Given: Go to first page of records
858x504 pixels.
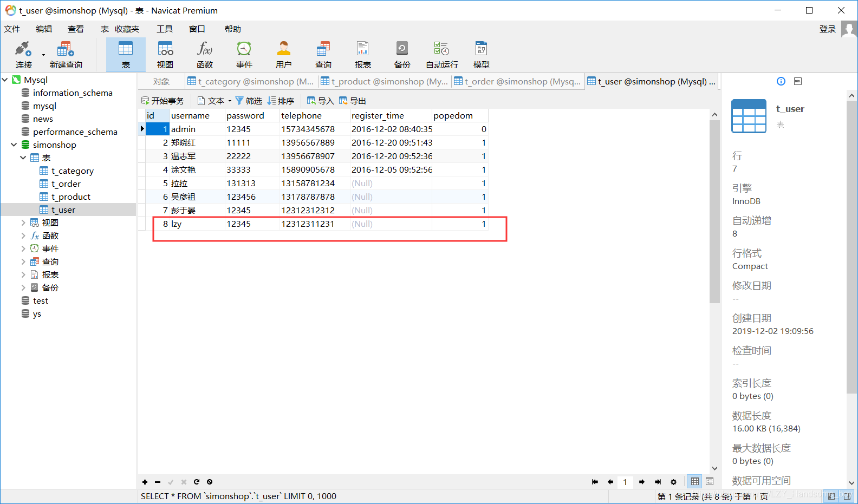Looking at the screenshot, I should [x=595, y=482].
